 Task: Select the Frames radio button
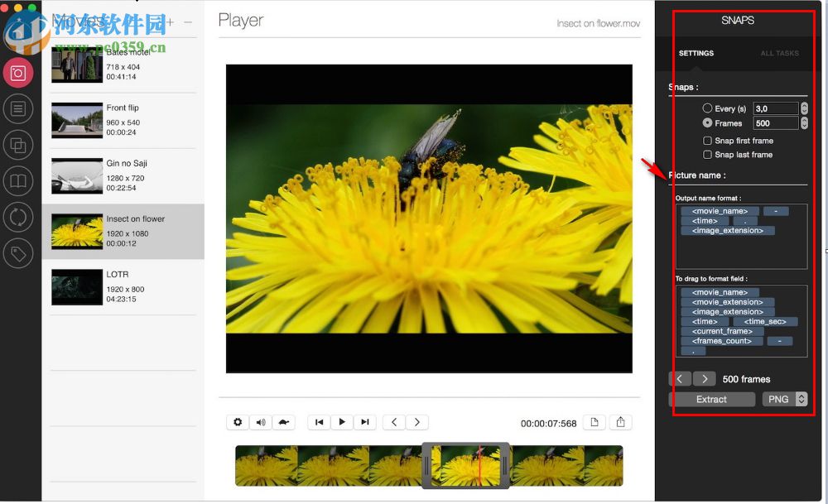coord(710,122)
